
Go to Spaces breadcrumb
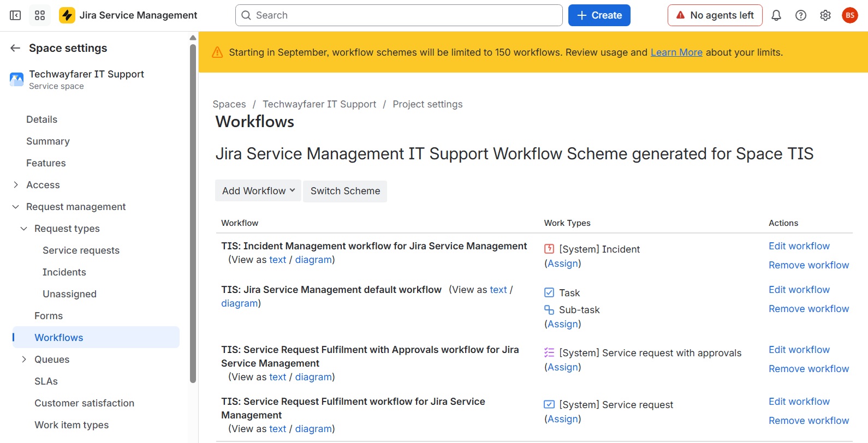point(229,104)
